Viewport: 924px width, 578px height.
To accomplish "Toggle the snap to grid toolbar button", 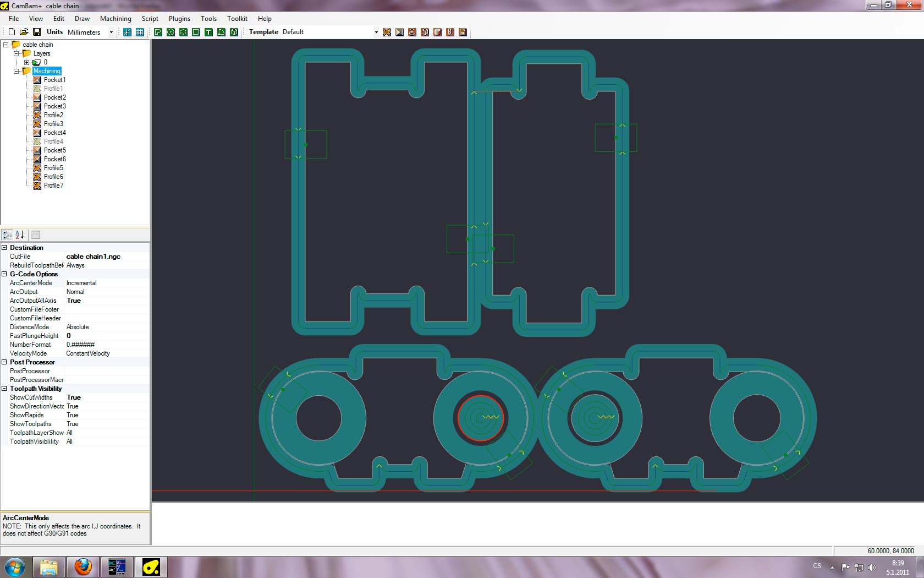I will (127, 32).
